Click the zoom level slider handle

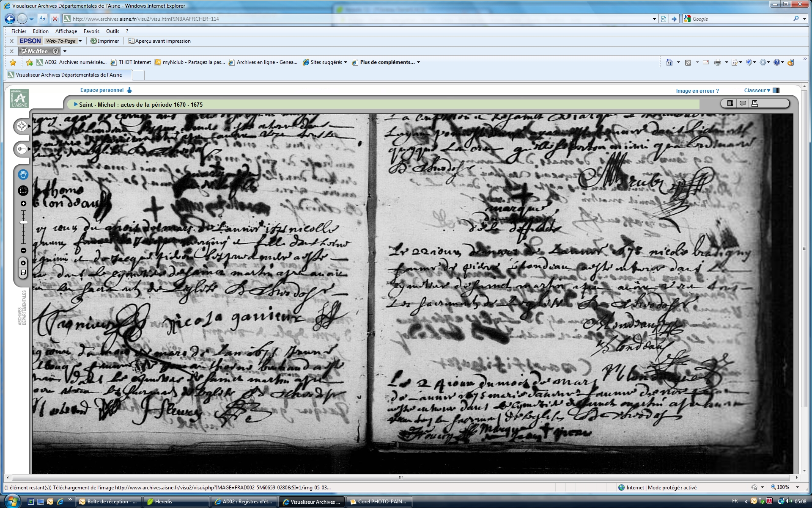coord(24,222)
